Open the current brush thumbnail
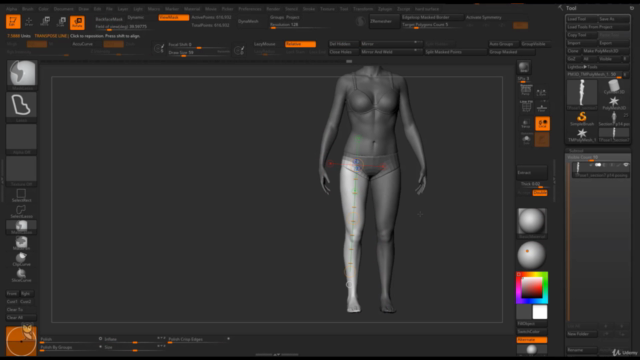Image resolution: width=640 pixels, height=360 pixels. [x=22, y=75]
